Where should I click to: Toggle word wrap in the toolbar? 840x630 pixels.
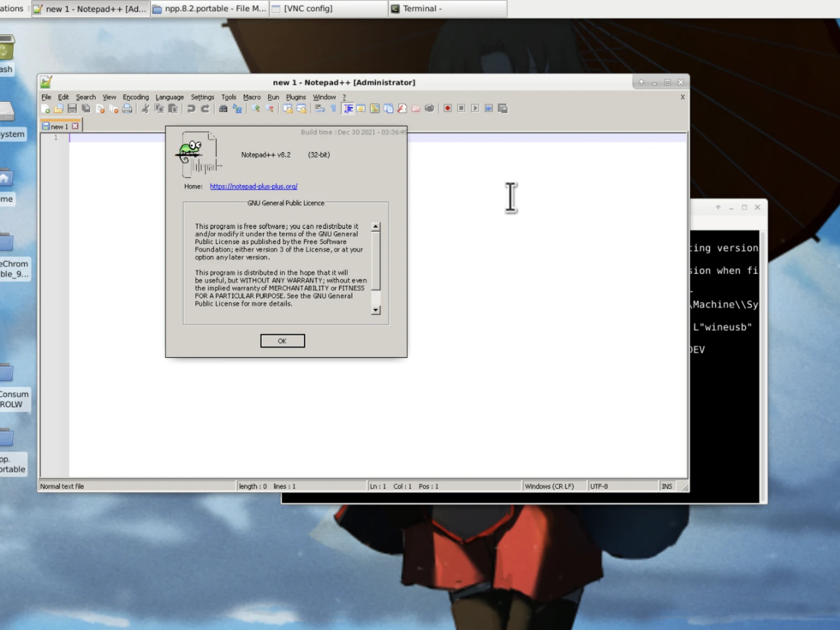tap(320, 109)
